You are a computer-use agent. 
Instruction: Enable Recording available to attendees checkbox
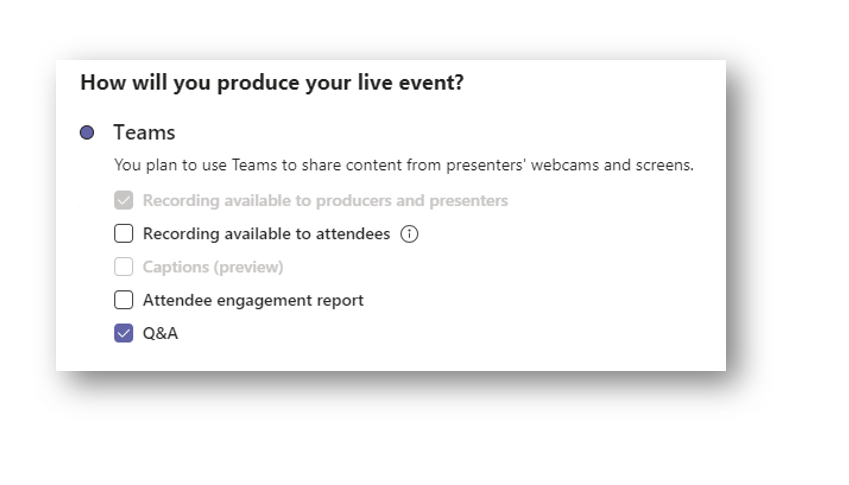(123, 234)
